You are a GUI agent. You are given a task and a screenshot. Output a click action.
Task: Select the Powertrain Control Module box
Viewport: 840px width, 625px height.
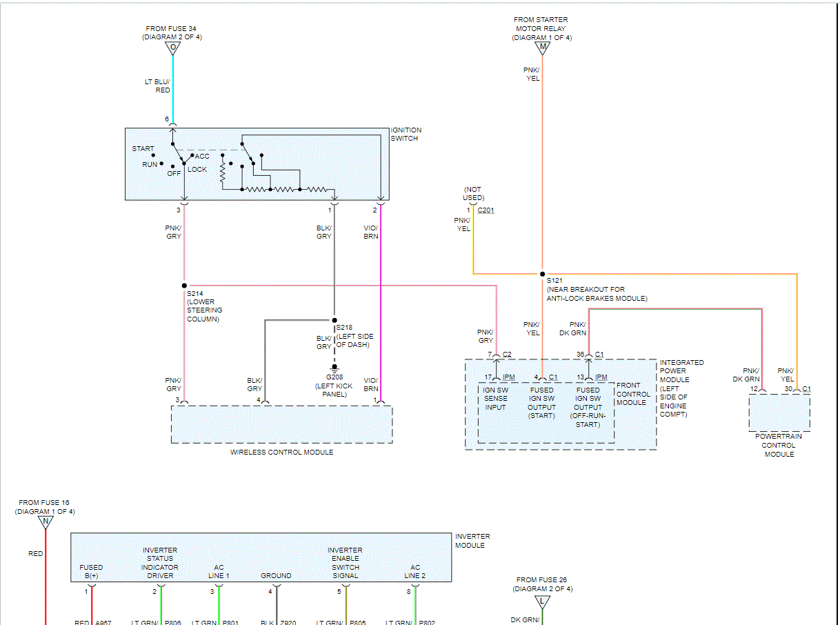tap(779, 413)
